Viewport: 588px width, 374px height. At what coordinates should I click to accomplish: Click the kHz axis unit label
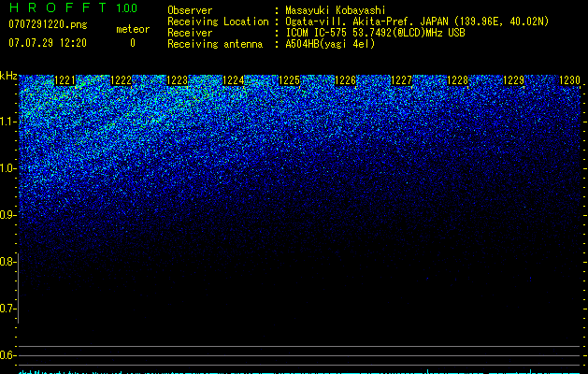[x=8, y=76]
